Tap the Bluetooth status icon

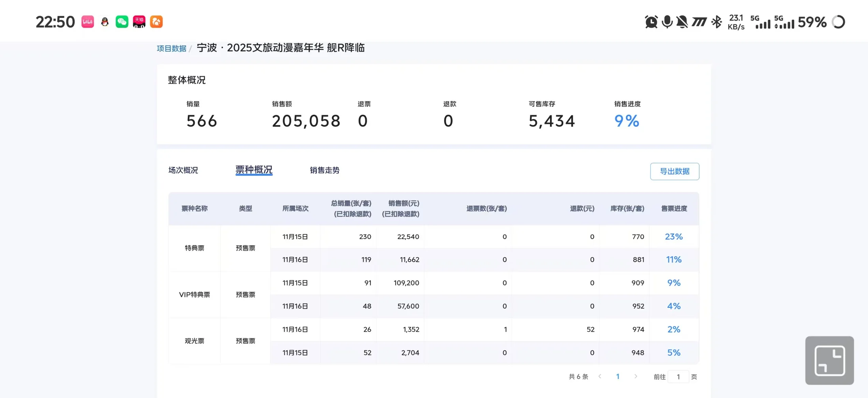click(x=716, y=22)
